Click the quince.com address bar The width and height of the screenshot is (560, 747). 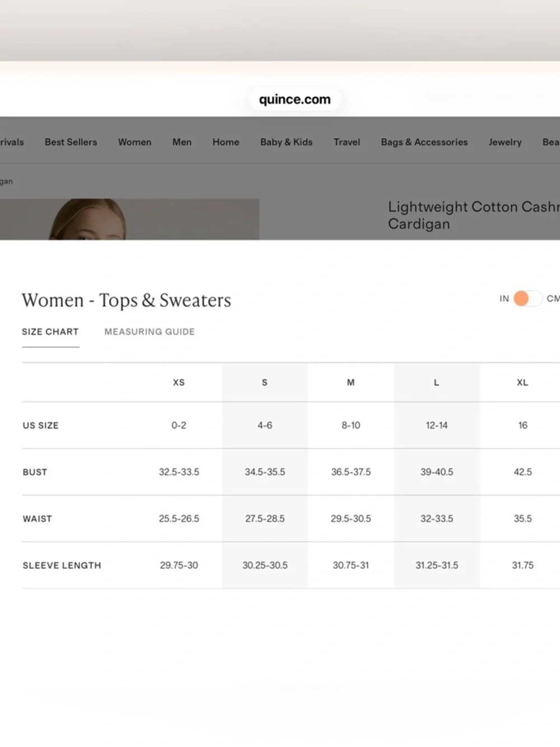(x=295, y=100)
